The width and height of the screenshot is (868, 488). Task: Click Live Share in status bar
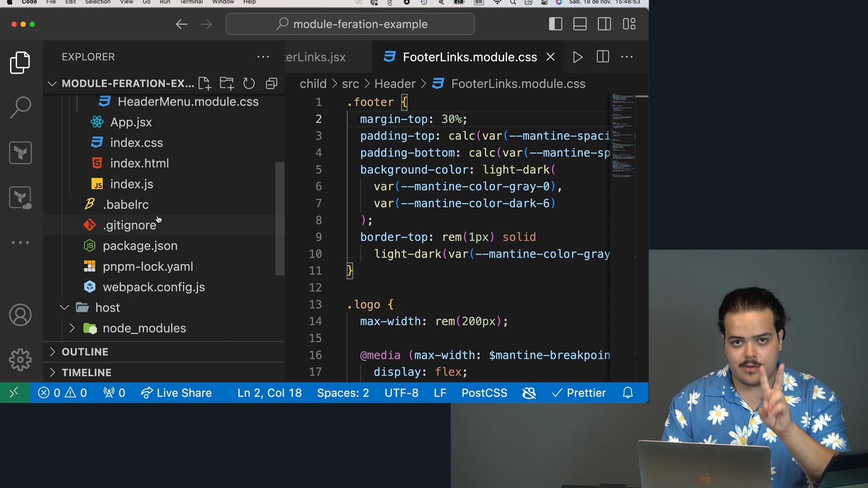click(176, 393)
